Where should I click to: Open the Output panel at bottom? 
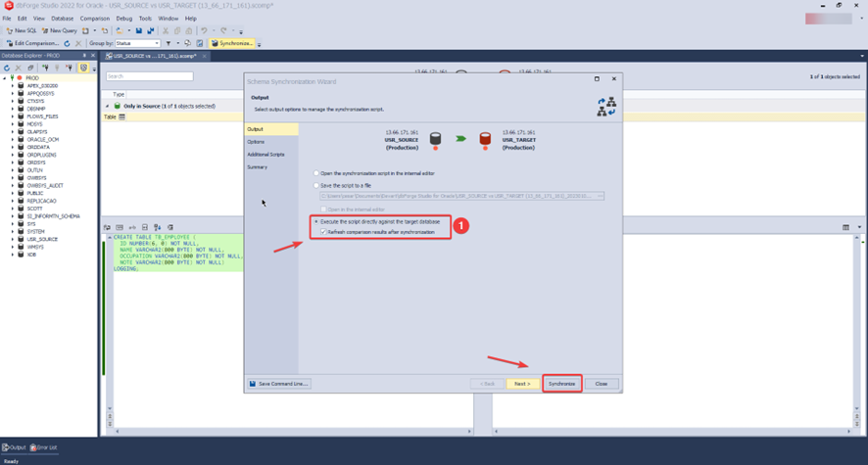pos(15,447)
